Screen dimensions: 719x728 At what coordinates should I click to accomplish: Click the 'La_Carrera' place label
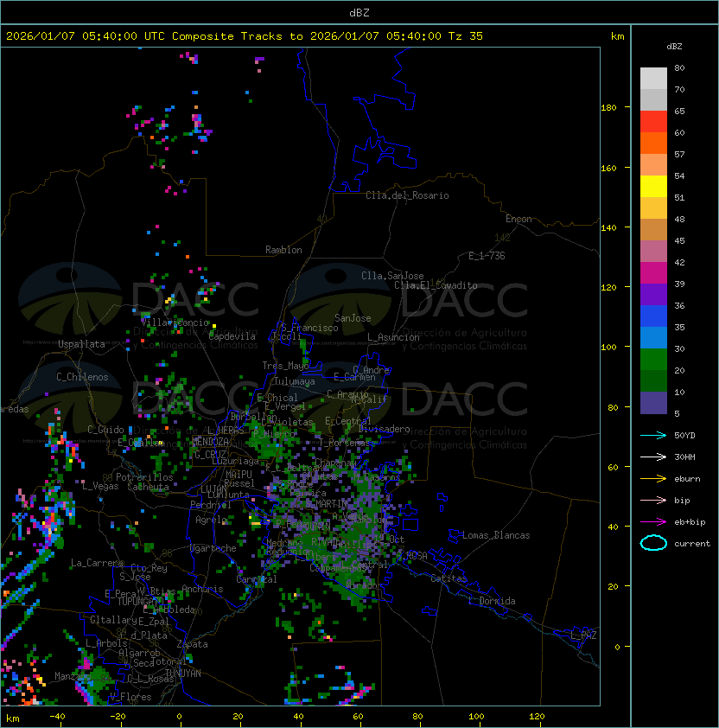point(97,563)
